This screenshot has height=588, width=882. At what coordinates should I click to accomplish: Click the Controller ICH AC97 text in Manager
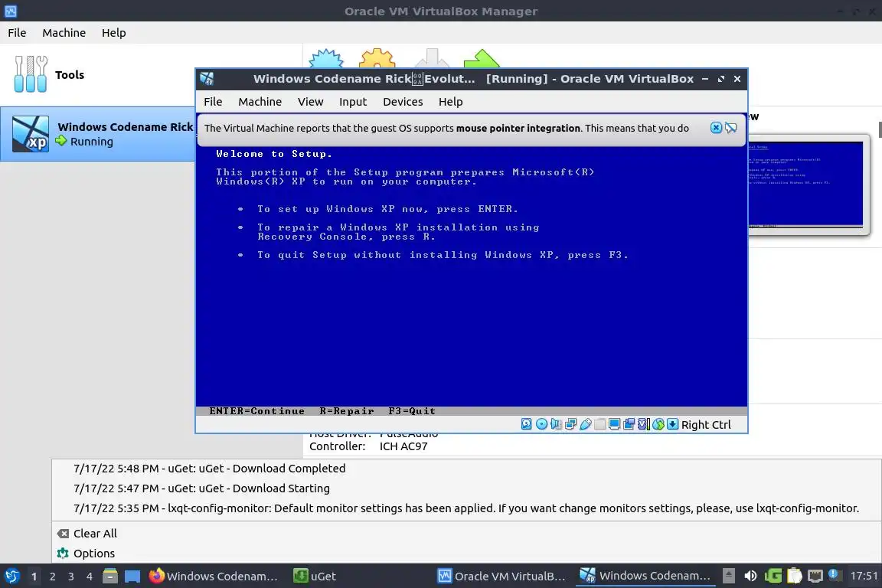point(368,446)
